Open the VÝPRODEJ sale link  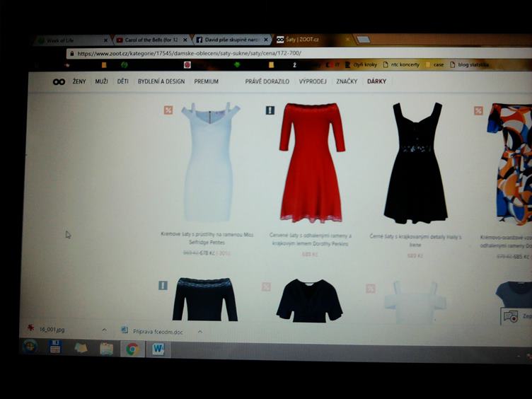click(312, 82)
